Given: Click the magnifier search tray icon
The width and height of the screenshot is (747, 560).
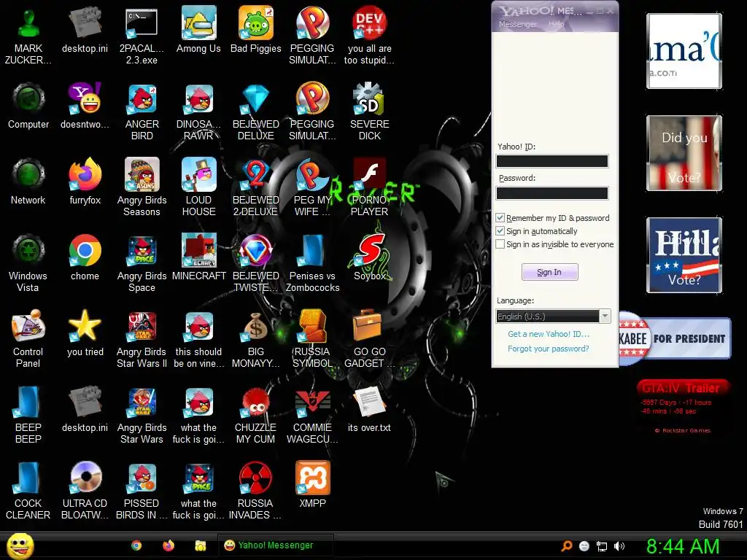Looking at the screenshot, I should click(566, 546).
